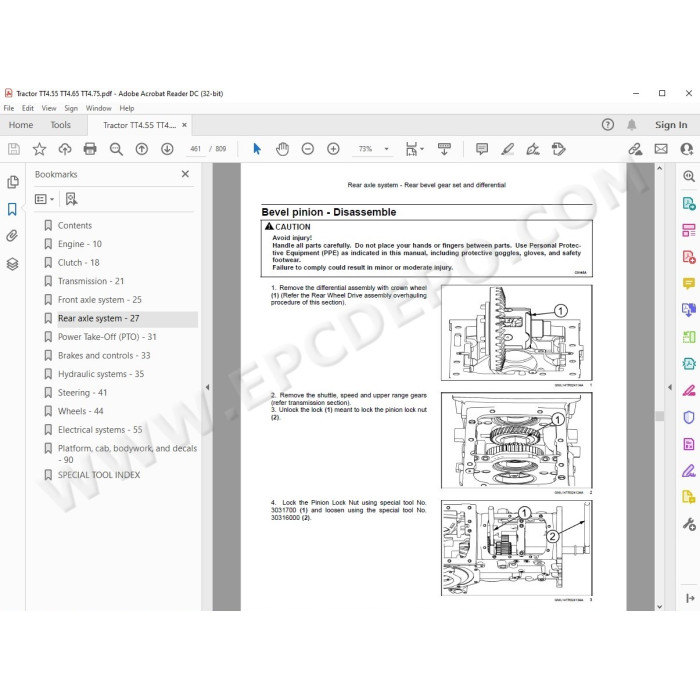The image size is (700, 700).
Task: Open the page thumbnails panel
Action: (x=12, y=182)
